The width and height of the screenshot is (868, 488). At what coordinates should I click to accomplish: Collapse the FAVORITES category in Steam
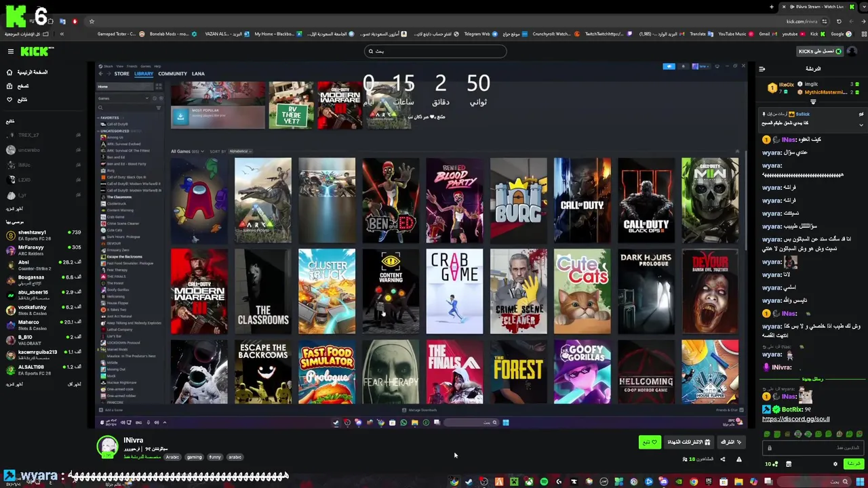[x=98, y=118]
